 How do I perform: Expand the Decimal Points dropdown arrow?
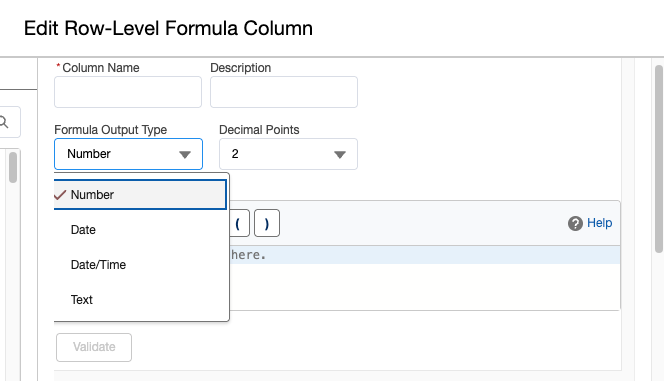[340, 155]
